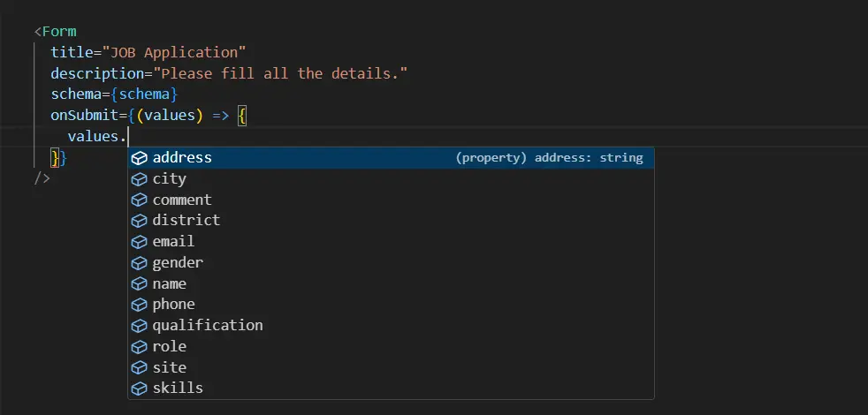The height and width of the screenshot is (415, 868).
Task: Click the property icon beside email
Action: 139,242
